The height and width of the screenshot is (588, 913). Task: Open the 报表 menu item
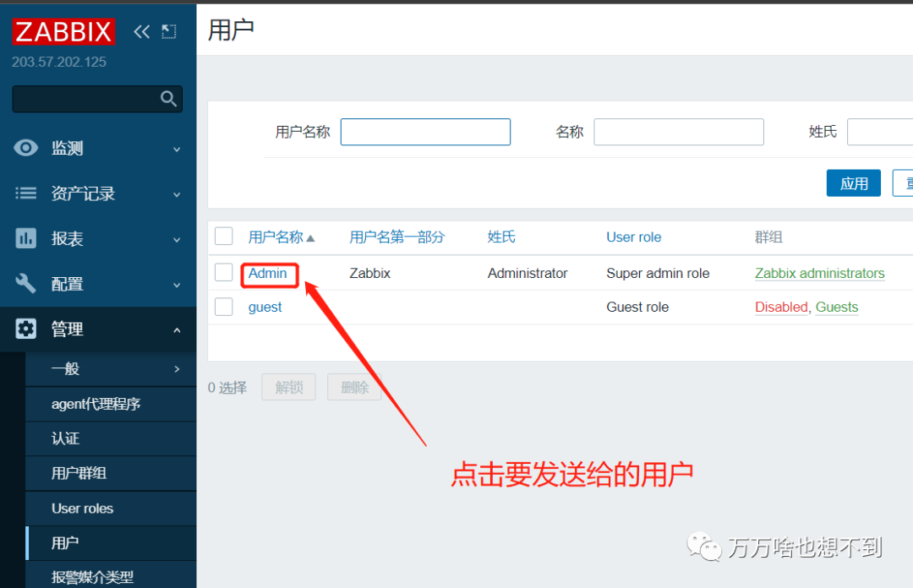pos(98,238)
